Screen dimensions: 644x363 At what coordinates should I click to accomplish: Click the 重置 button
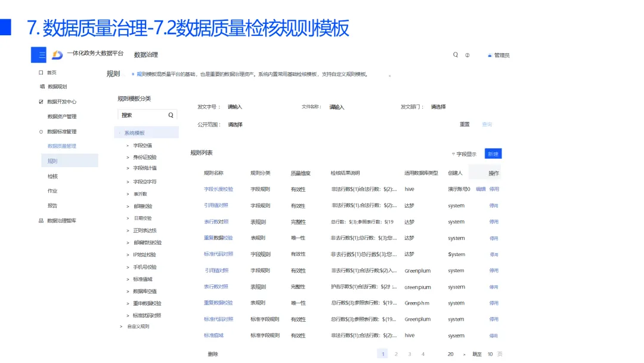click(x=465, y=124)
